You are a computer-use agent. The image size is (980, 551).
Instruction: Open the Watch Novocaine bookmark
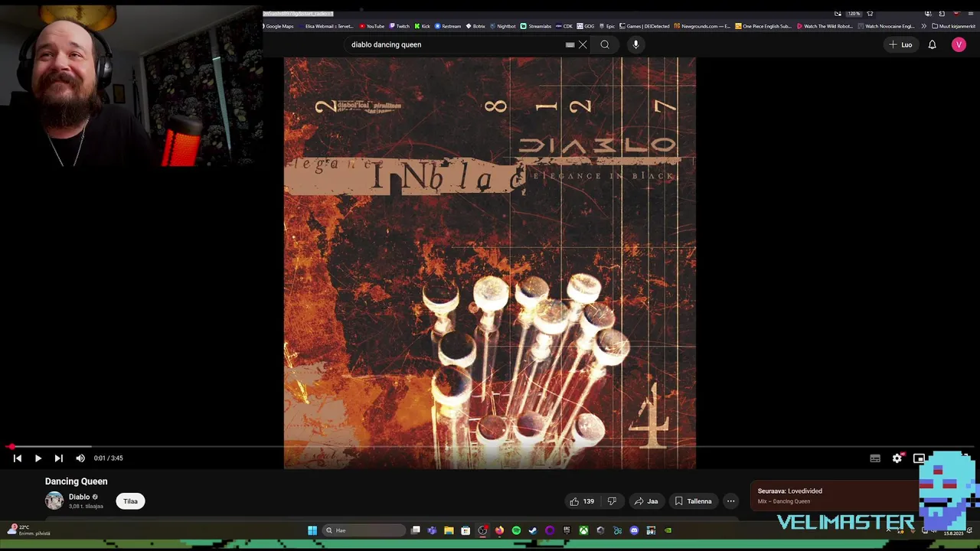pyautogui.click(x=886, y=26)
